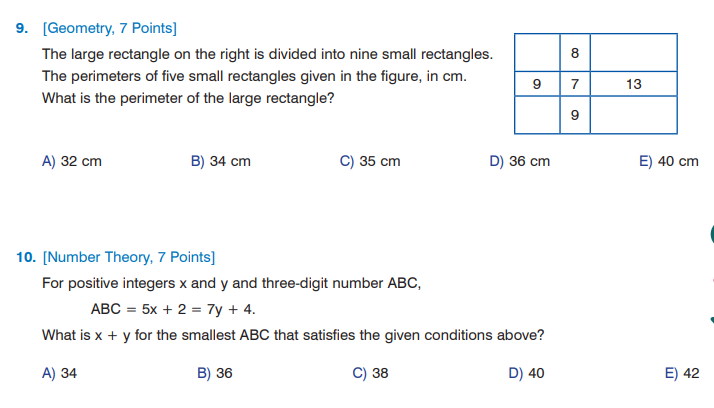Click the cell labeled 9 below 7

[574, 116]
